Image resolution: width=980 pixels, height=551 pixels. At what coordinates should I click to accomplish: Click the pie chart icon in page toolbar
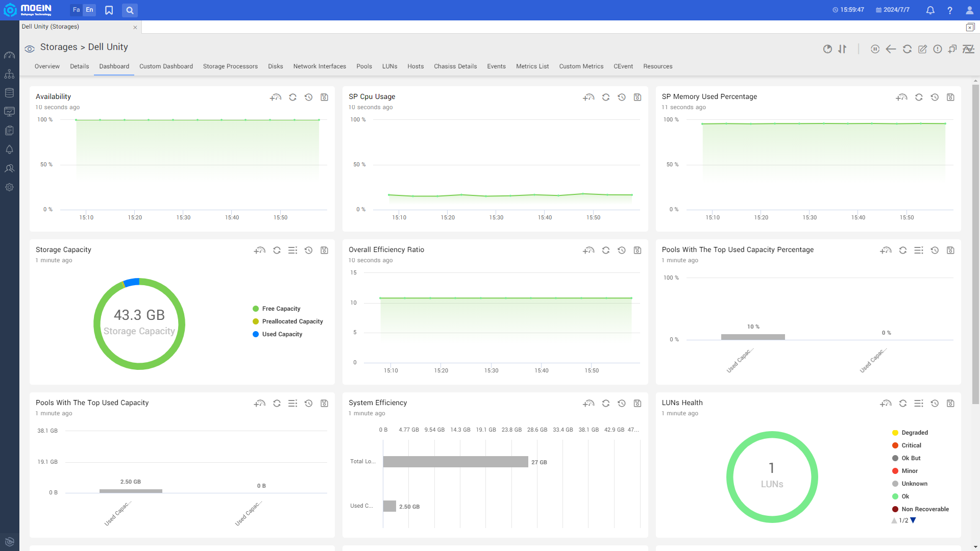point(827,49)
